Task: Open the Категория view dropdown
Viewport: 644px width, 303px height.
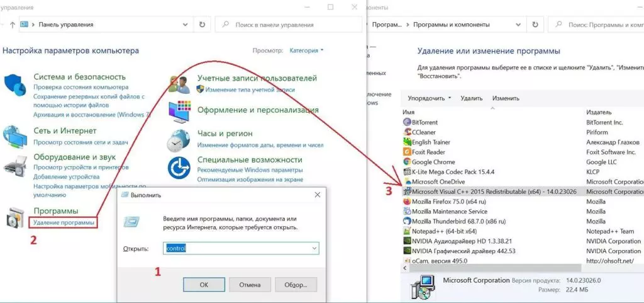Action: click(306, 50)
